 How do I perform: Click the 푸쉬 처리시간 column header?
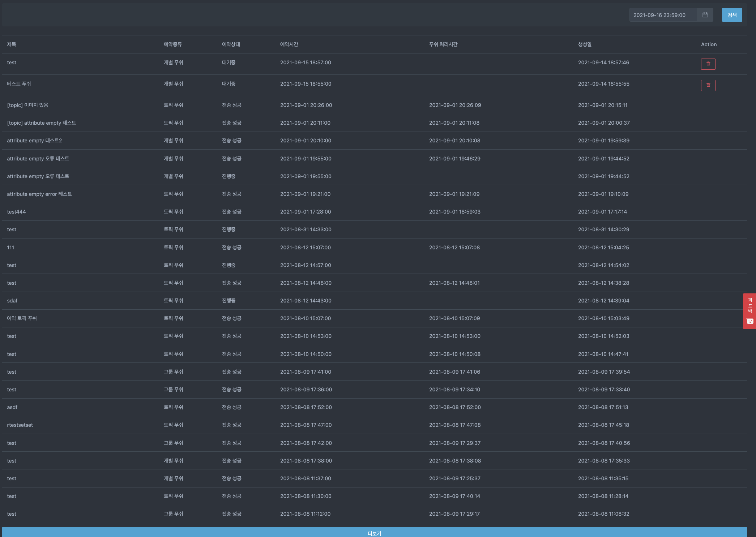tap(443, 44)
